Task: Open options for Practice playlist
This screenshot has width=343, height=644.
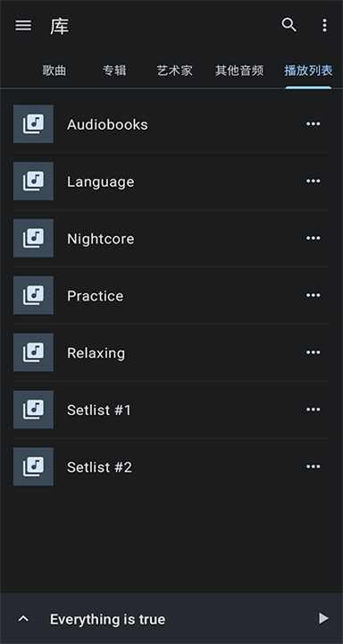Action: pyautogui.click(x=313, y=295)
